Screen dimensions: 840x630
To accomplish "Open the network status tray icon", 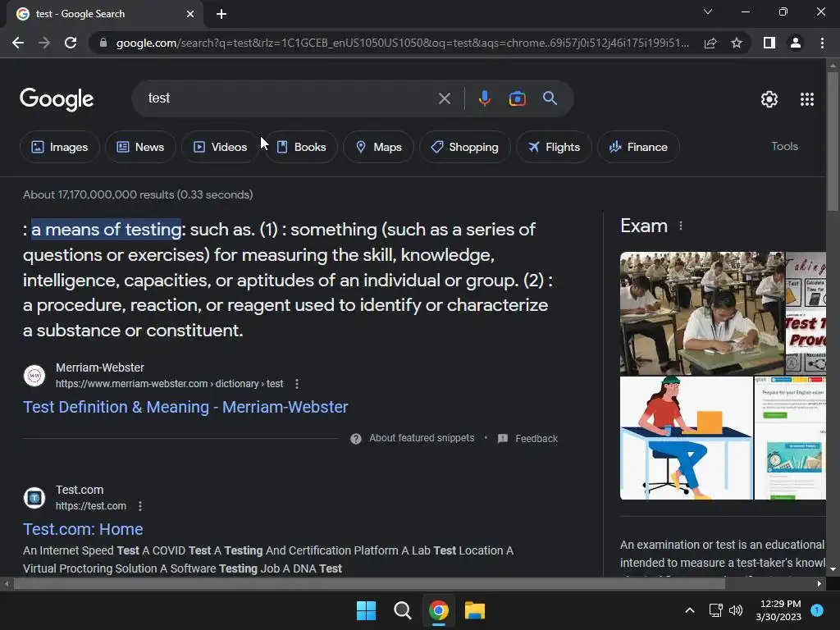I will (715, 610).
